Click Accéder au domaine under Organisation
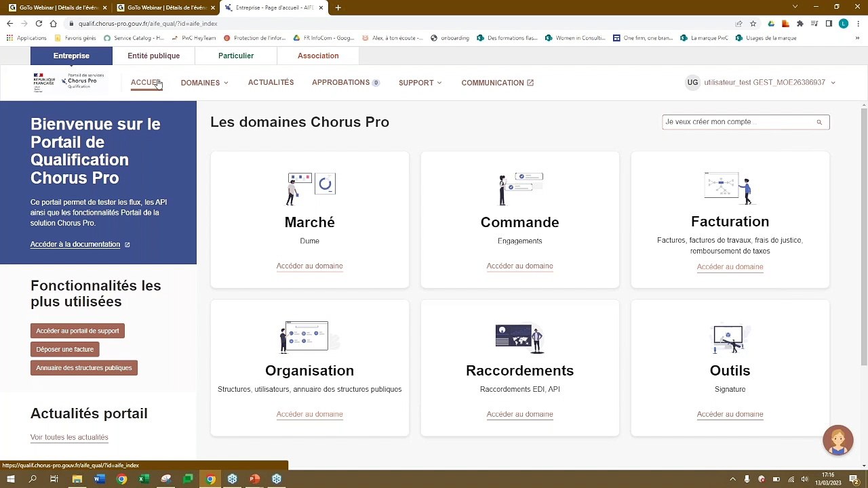This screenshot has height=488, width=868. pyautogui.click(x=309, y=414)
